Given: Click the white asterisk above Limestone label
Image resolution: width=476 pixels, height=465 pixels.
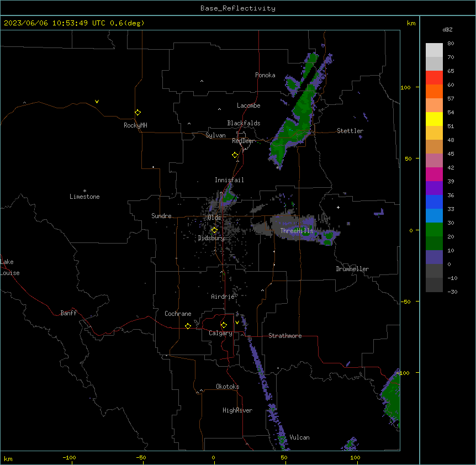Looking at the screenshot, I should 84,191.
